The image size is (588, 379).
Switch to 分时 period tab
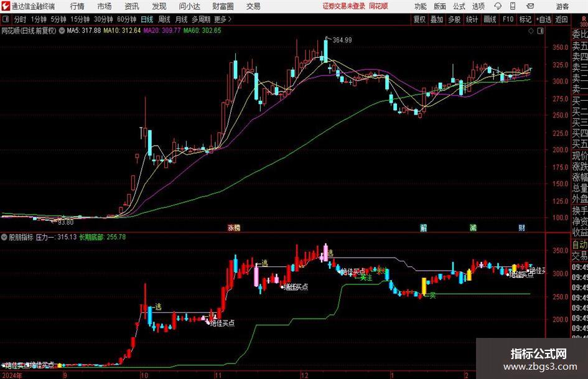pyautogui.click(x=20, y=19)
